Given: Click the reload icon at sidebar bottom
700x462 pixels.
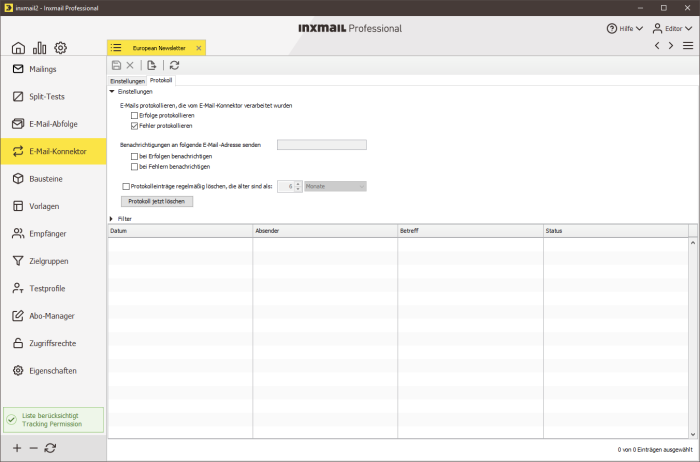Looking at the screenshot, I should pos(50,448).
